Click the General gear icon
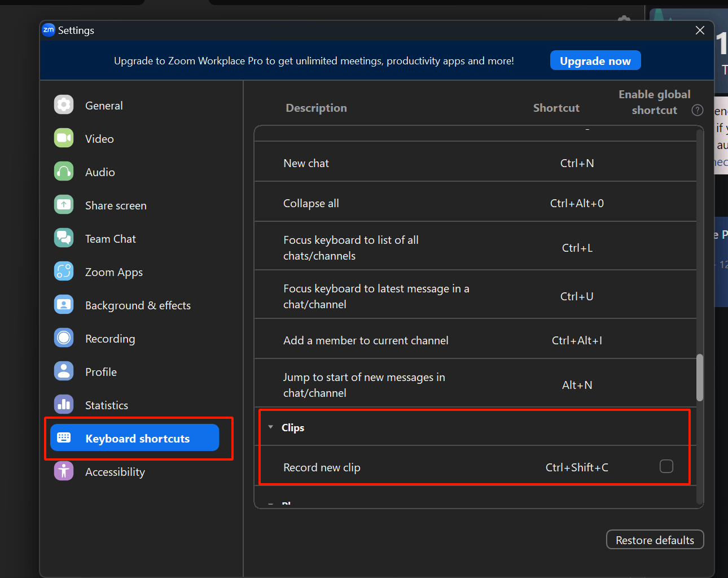 point(64,105)
